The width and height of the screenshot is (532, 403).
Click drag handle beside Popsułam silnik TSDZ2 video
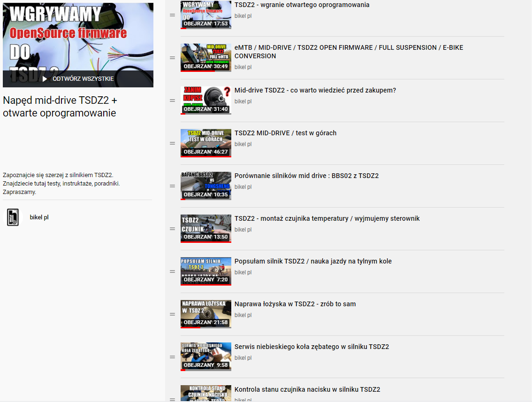tap(172, 271)
